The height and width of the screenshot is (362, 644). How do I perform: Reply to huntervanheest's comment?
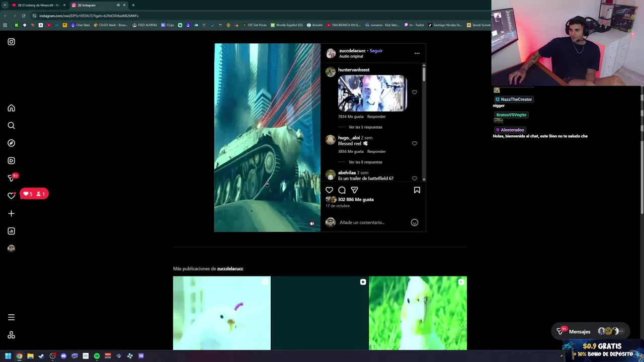376,117
